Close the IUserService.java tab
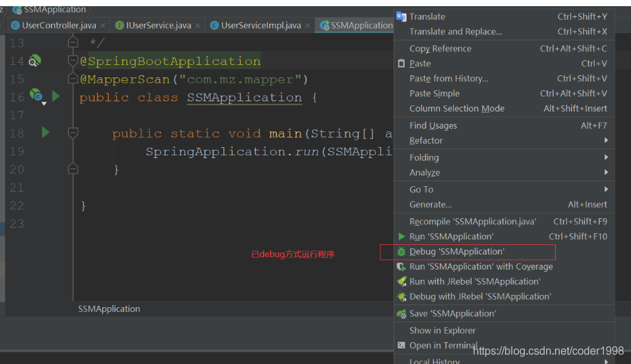Viewport: 631px width, 364px height. coord(198,26)
